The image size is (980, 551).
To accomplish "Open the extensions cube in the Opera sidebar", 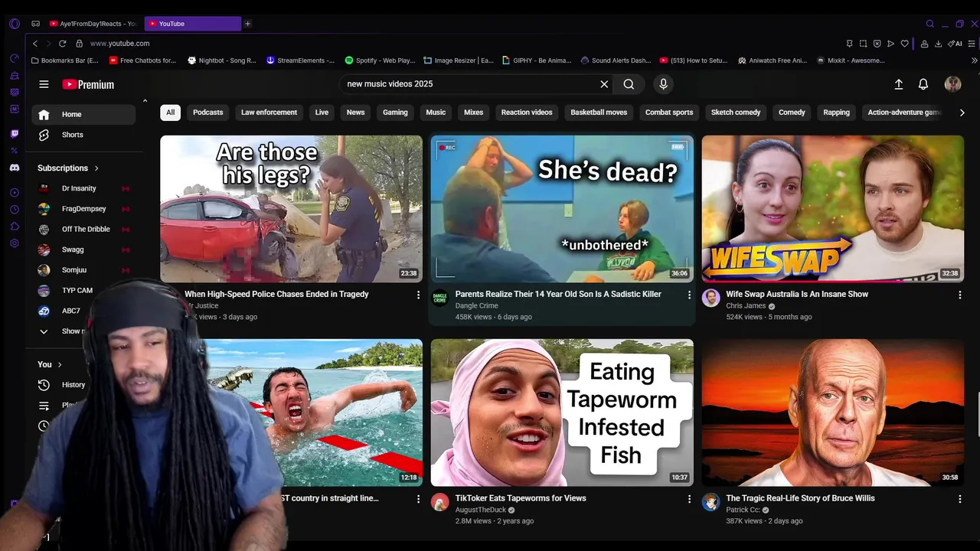I will (14, 227).
